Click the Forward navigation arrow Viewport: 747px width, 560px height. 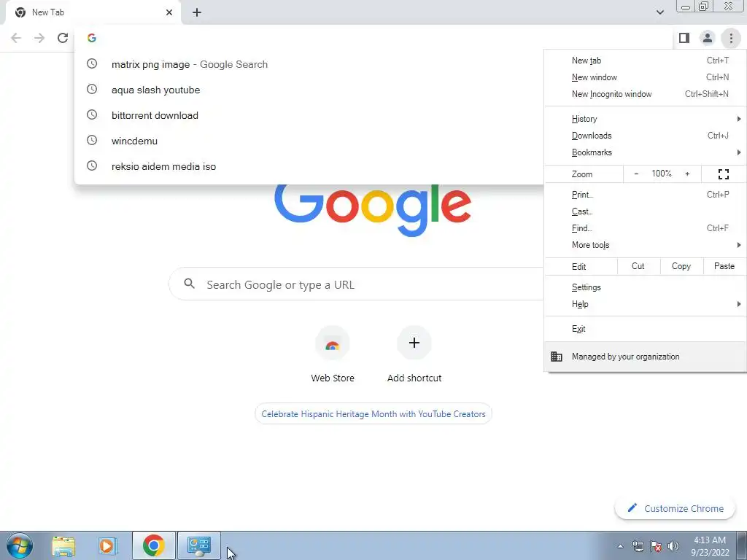click(39, 38)
